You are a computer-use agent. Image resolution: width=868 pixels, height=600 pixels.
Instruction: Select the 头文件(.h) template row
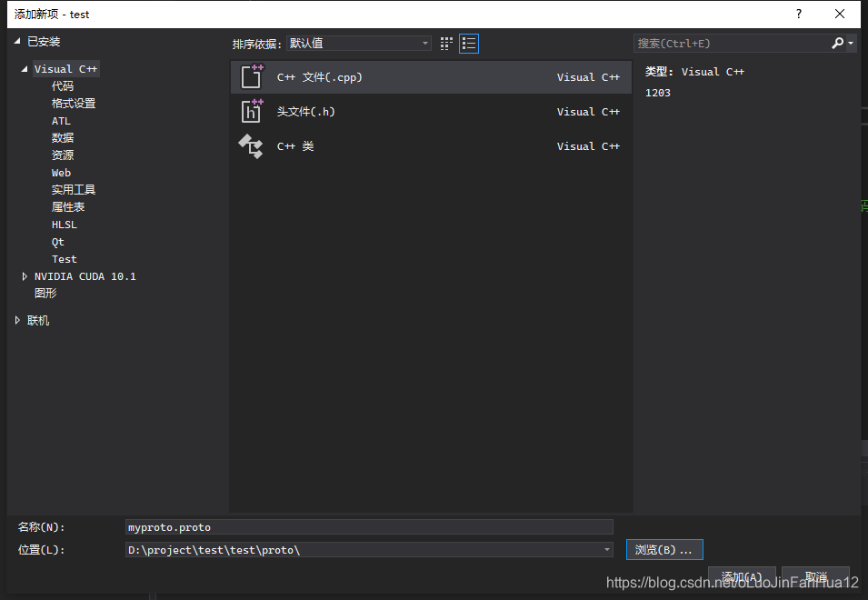(431, 111)
